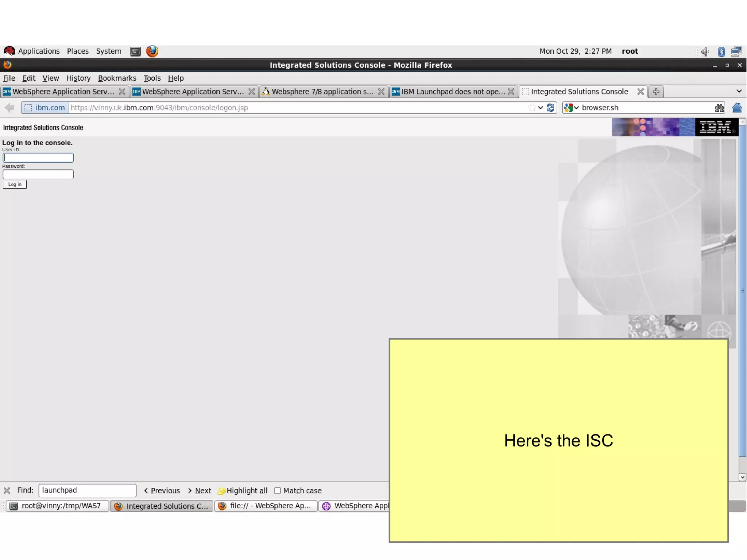Click the scrollbar up arrow
Viewport: 747px width, 560px height.
coord(742,122)
